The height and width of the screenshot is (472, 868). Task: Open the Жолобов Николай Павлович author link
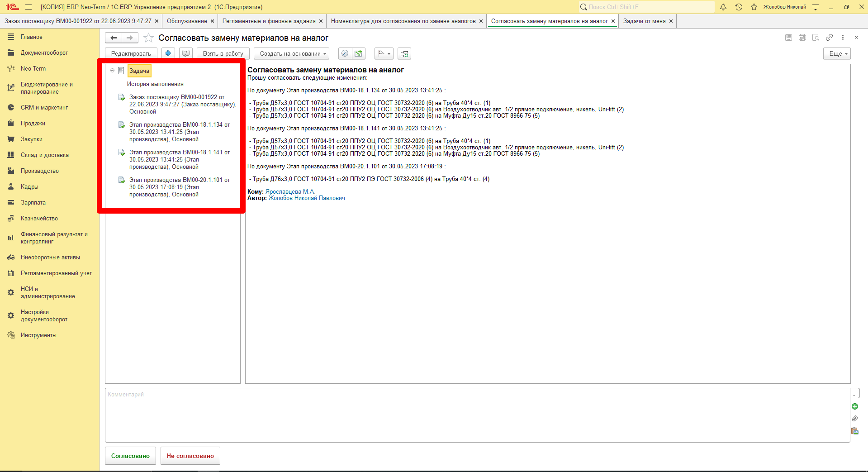tap(307, 198)
